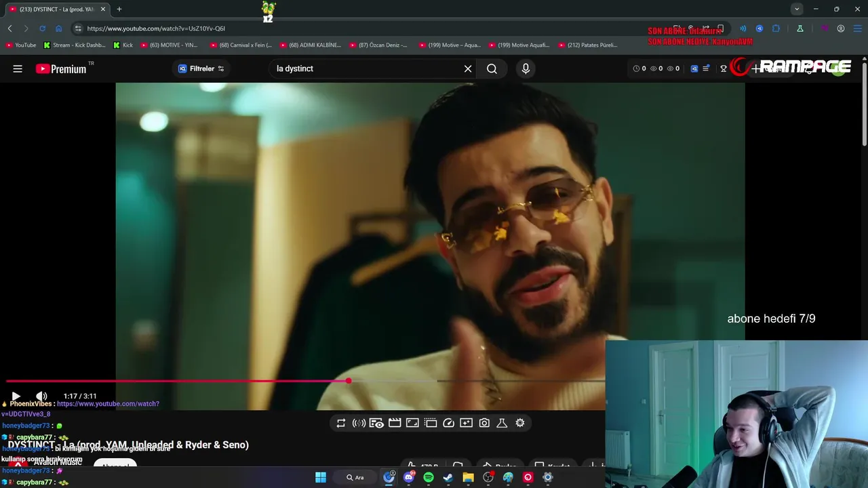Viewport: 868px width, 488px height.
Task: Toggle the theater dotted-frame icon
Action: pyautogui.click(x=431, y=423)
